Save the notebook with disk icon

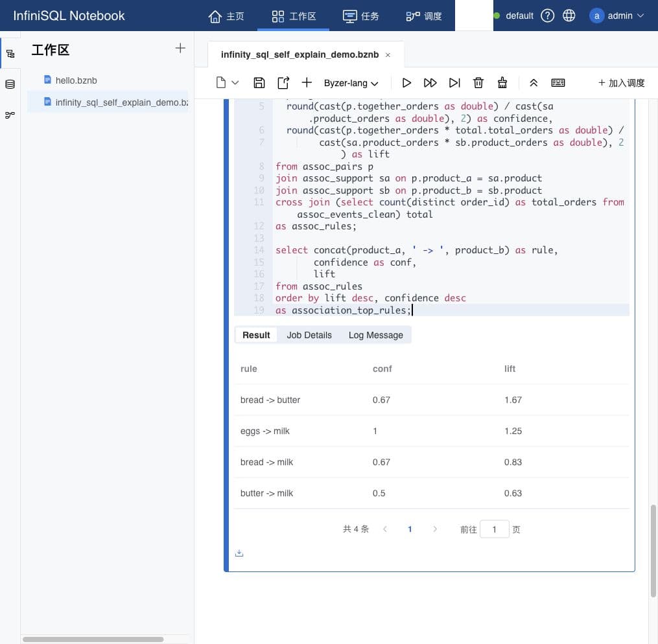259,82
